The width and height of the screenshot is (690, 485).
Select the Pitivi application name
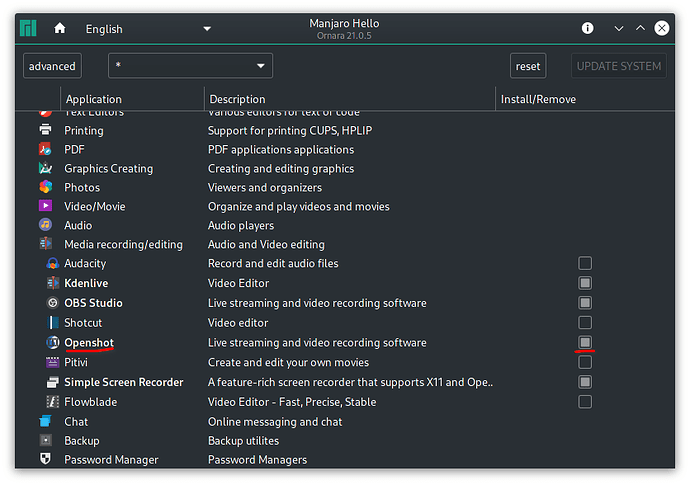click(76, 362)
